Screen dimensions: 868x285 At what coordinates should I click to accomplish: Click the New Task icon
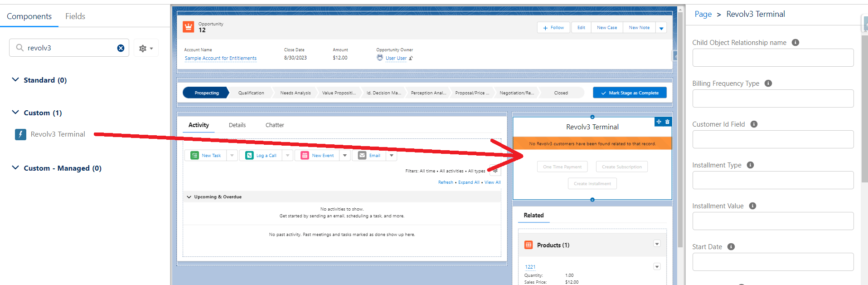[194, 155]
